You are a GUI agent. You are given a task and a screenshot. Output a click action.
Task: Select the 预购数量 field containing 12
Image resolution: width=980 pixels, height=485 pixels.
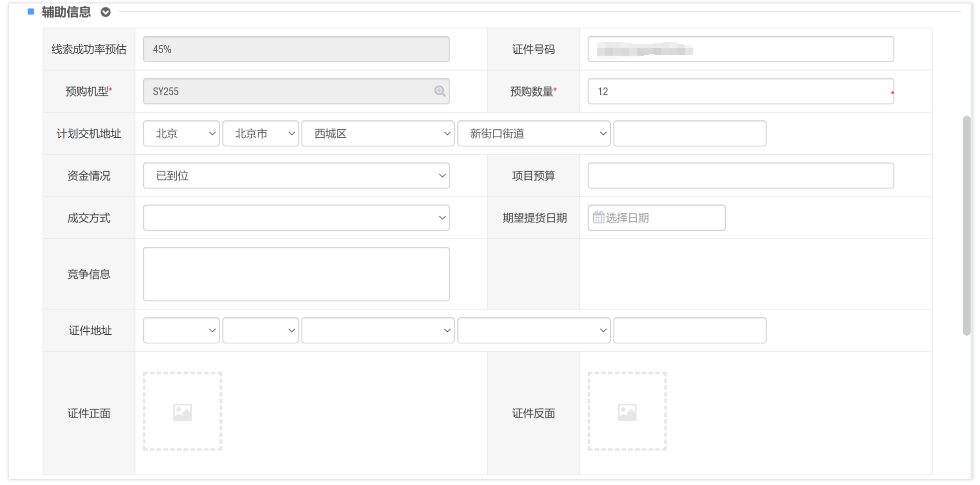tap(740, 91)
